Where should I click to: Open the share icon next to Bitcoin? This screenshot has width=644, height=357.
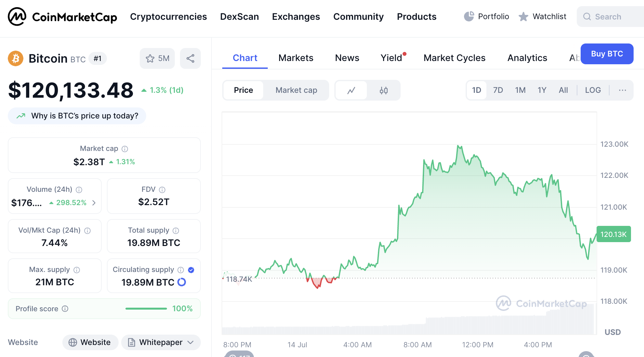pyautogui.click(x=190, y=58)
